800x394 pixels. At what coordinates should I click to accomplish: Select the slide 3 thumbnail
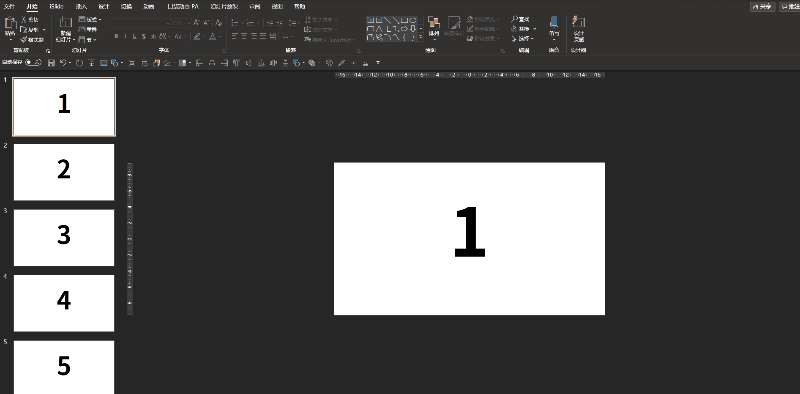click(x=64, y=237)
